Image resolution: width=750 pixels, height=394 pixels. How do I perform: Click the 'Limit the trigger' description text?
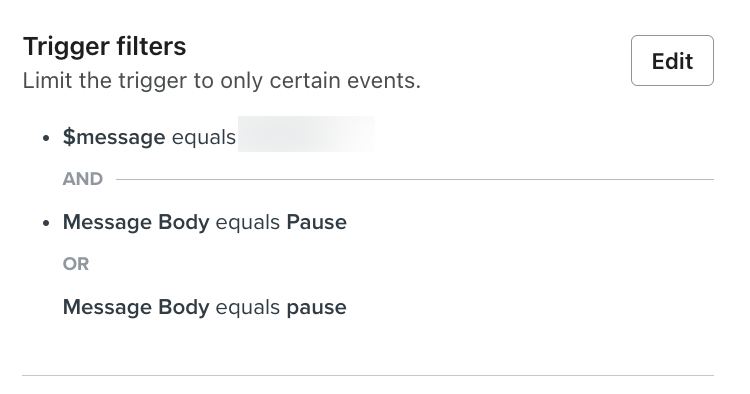[221, 80]
